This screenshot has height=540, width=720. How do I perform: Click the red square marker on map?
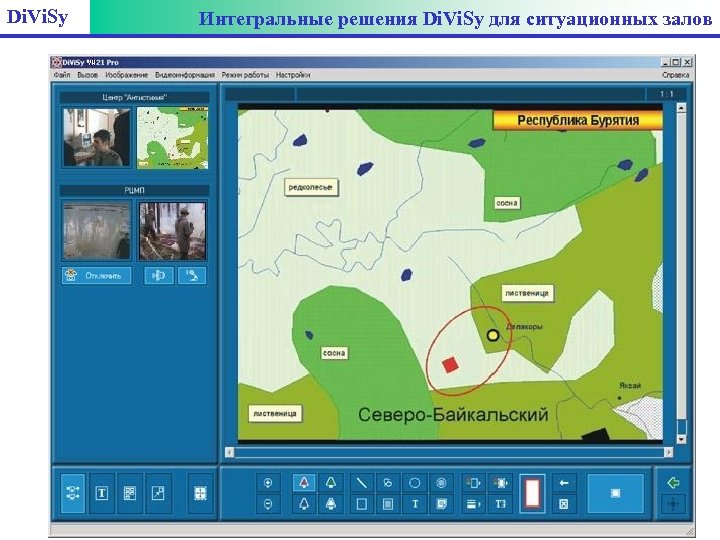coord(450,365)
